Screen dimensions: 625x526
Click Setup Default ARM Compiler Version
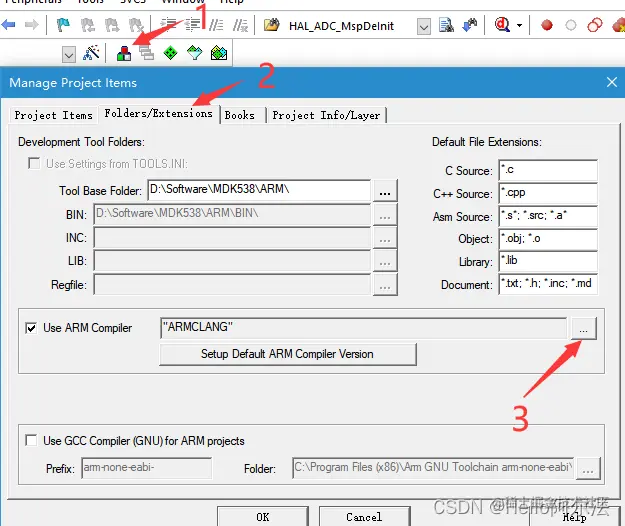coord(288,354)
